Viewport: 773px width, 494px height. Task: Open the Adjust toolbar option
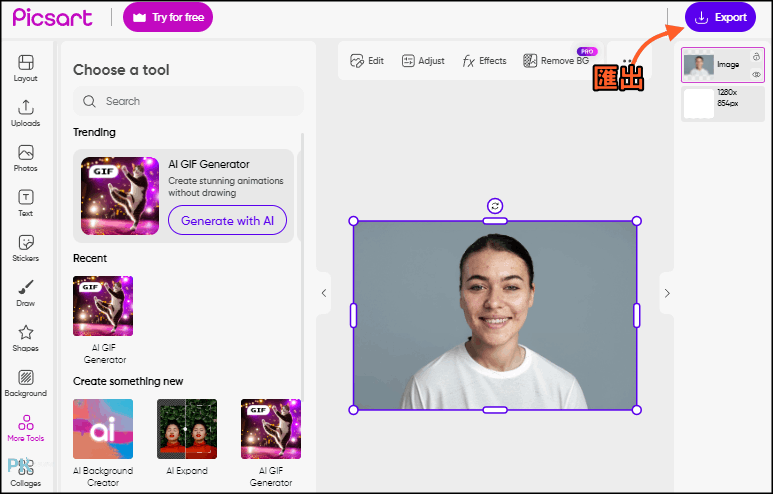tap(423, 61)
